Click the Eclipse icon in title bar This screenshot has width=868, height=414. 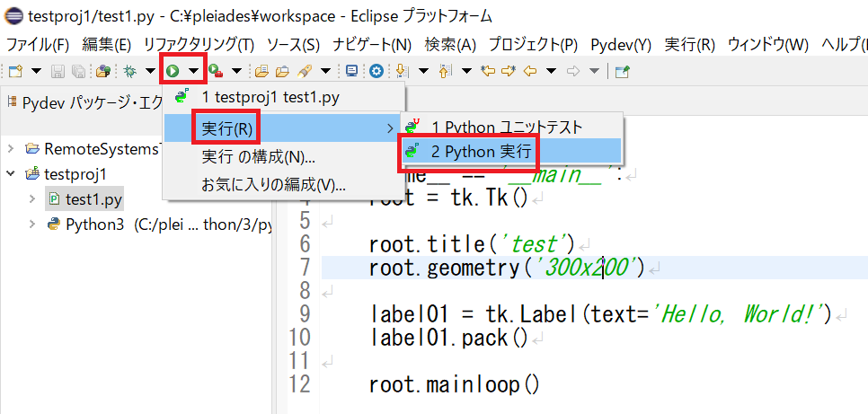pos(13,16)
